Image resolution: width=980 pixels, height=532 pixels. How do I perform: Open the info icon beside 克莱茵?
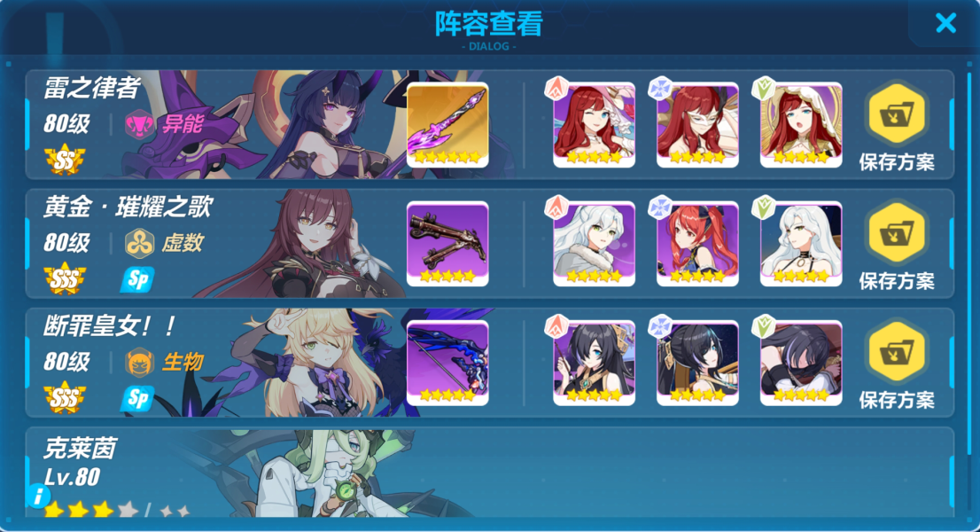[x=38, y=497]
